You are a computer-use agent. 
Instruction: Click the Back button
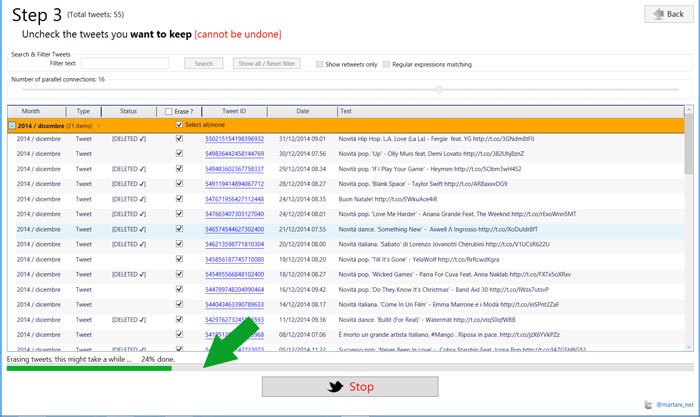pyautogui.click(x=668, y=14)
